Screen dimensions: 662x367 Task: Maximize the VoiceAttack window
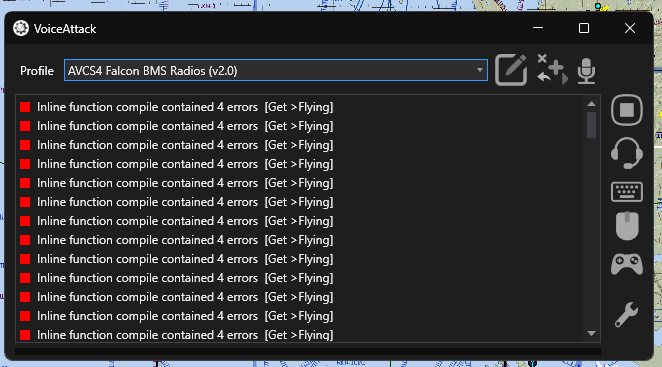click(x=584, y=28)
